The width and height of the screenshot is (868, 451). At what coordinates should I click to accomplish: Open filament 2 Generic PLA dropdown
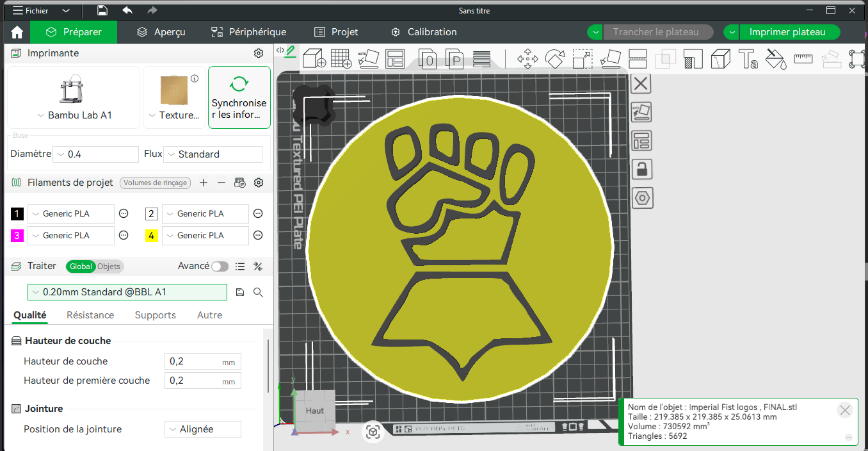(205, 214)
